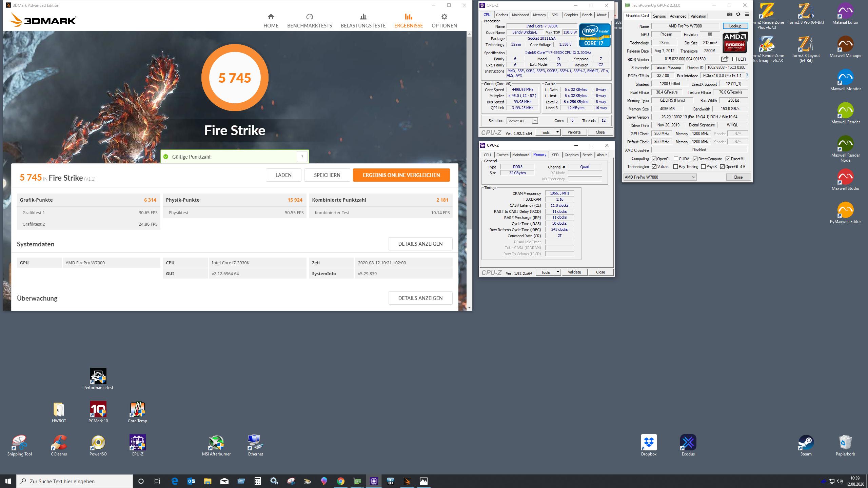Click Details Anzeigen beside Überwachung
Image resolution: width=868 pixels, height=488 pixels.
pos(420,298)
